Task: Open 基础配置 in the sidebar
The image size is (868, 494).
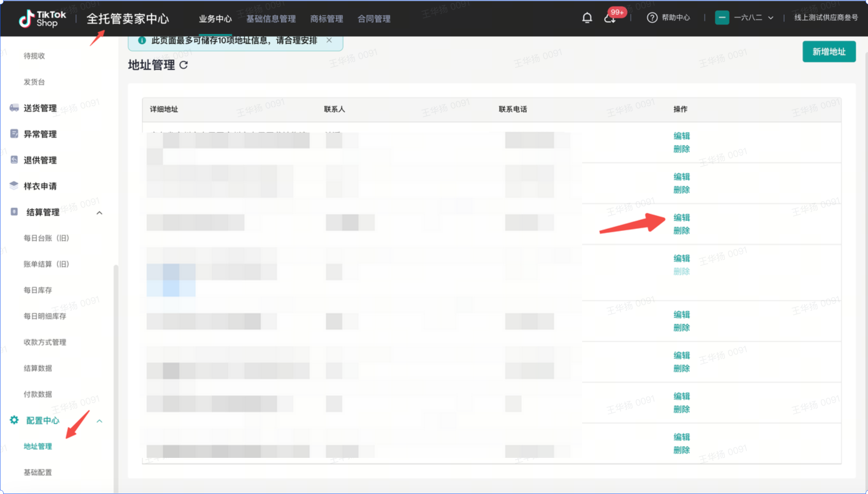Action: point(38,473)
